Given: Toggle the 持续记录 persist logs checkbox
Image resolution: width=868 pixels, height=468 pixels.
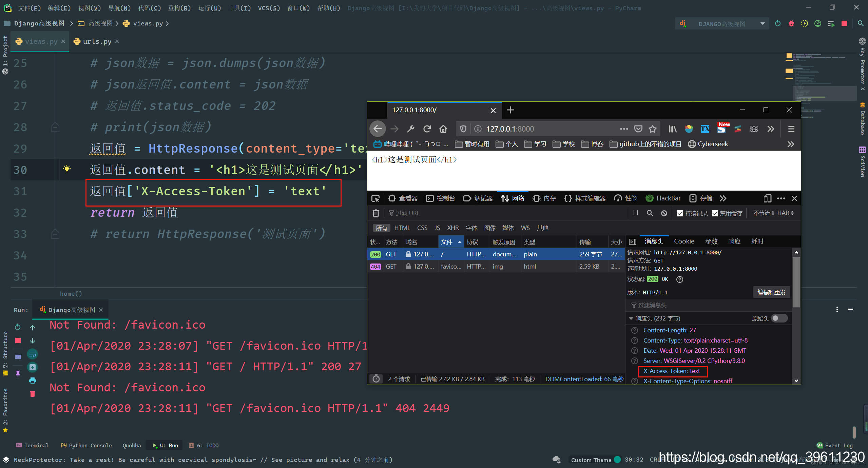Looking at the screenshot, I should 680,213.
